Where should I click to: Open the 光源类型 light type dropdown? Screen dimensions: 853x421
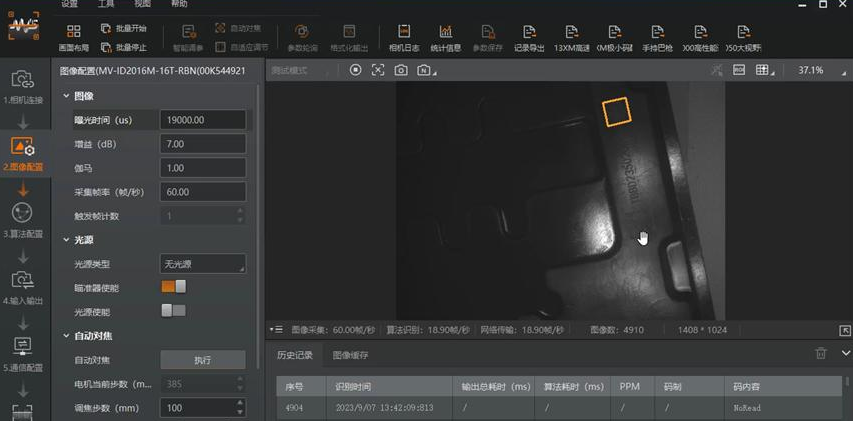(x=203, y=264)
